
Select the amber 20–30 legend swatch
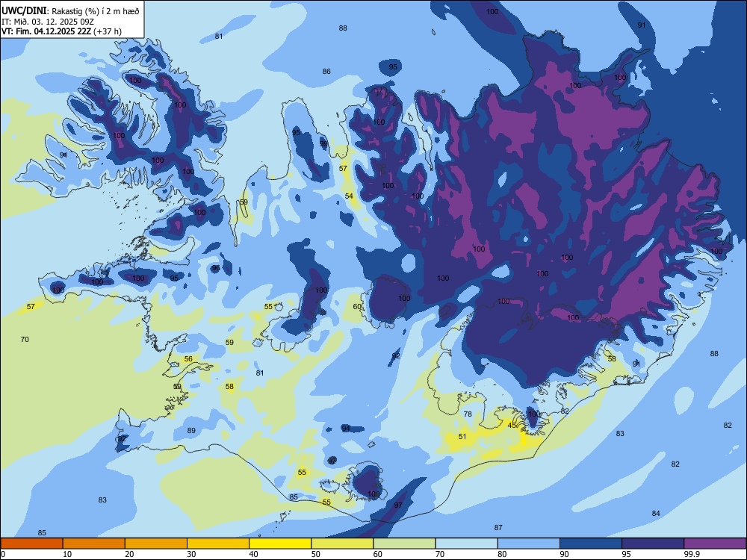coord(156,544)
